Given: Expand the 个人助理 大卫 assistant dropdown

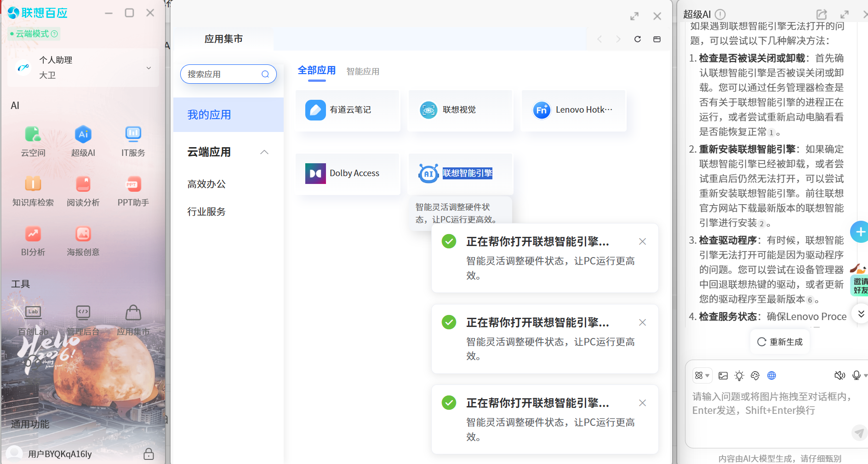Looking at the screenshot, I should (x=148, y=68).
